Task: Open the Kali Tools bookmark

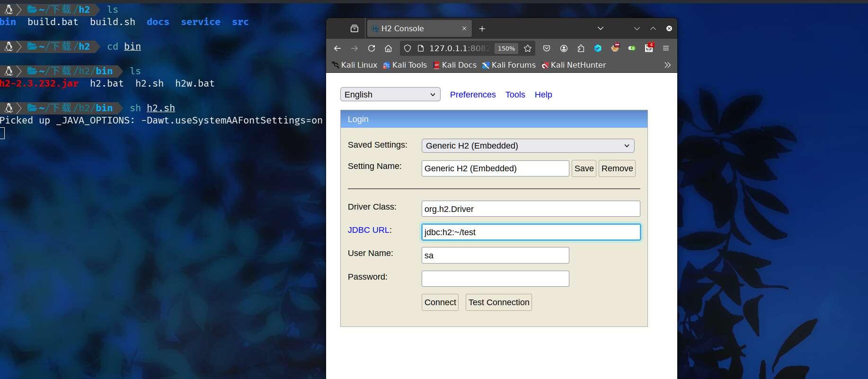Action: pos(405,65)
